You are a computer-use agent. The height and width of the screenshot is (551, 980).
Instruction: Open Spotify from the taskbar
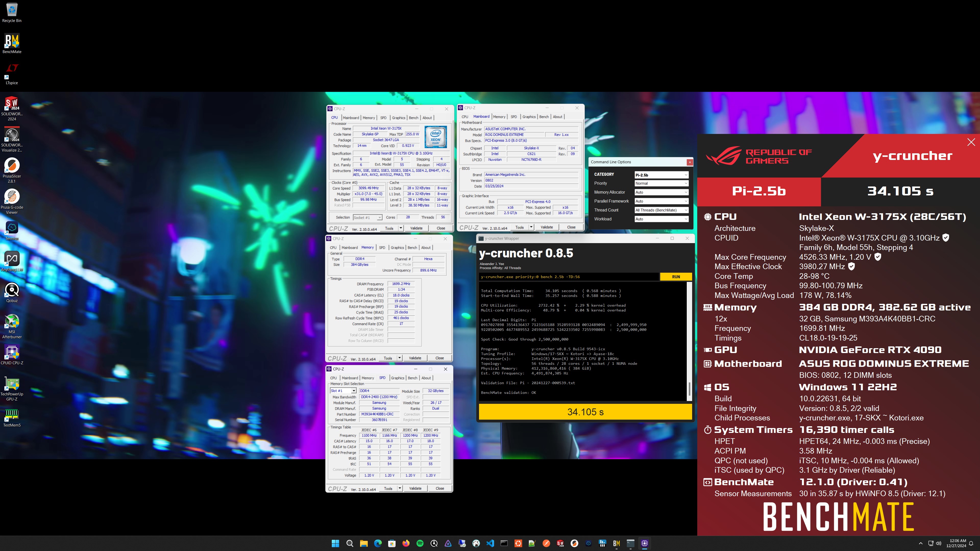[420, 543]
